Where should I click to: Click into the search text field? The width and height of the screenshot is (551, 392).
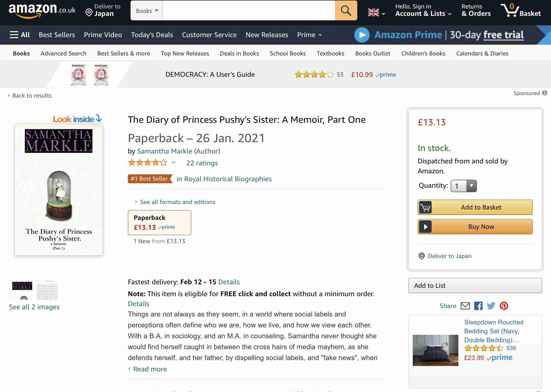point(249,10)
